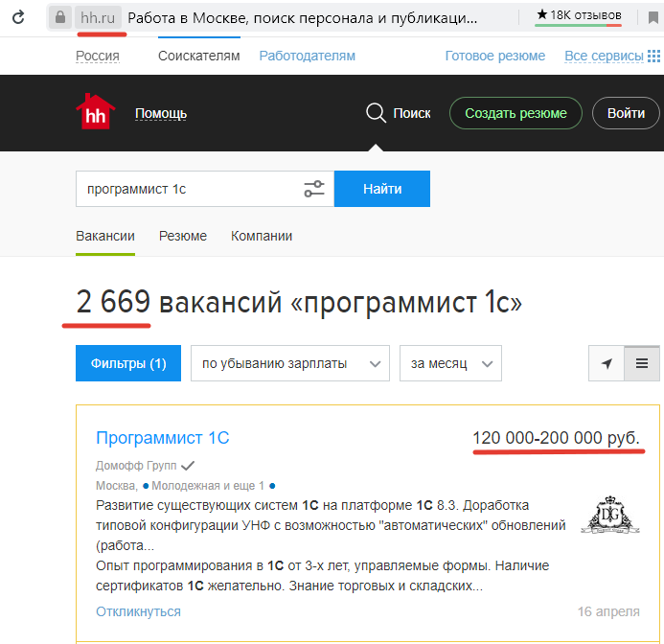This screenshot has width=664, height=644.
Task: Open the Фильтры (1) panel
Action: click(x=128, y=363)
